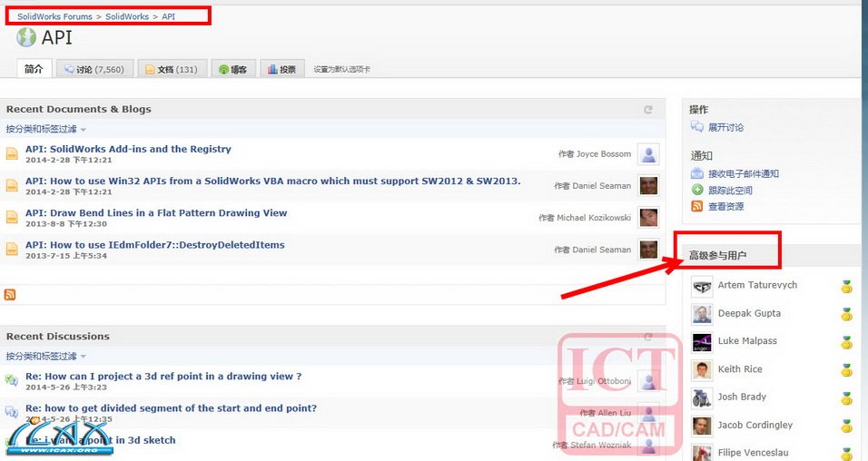Image resolution: width=868 pixels, height=461 pixels.
Task: Click Daniel Seaman avatar on Win32 APIs row
Action: coord(648,186)
